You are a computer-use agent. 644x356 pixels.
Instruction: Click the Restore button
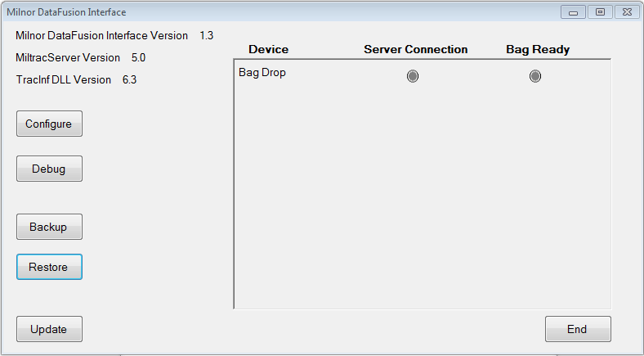(49, 267)
